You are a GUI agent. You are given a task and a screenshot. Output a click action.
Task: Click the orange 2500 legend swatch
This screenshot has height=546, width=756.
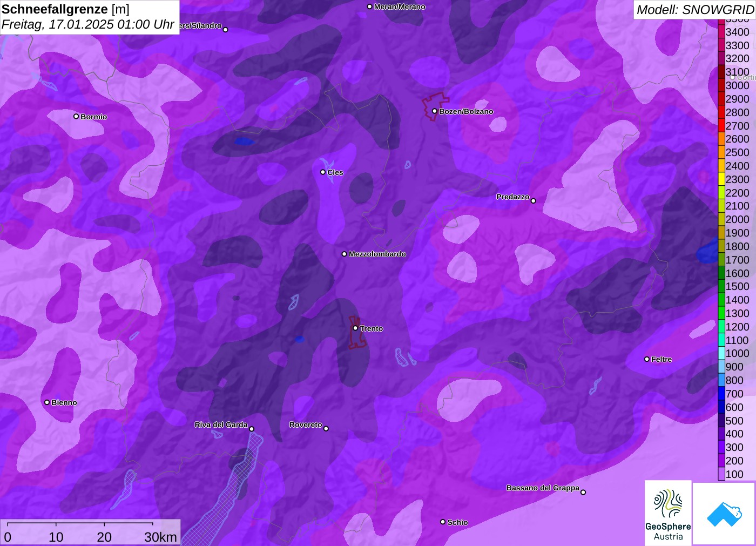tap(721, 152)
